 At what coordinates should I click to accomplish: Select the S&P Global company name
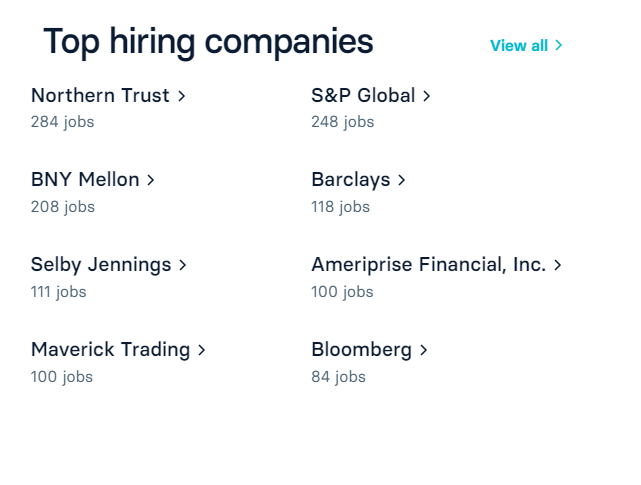pos(363,95)
